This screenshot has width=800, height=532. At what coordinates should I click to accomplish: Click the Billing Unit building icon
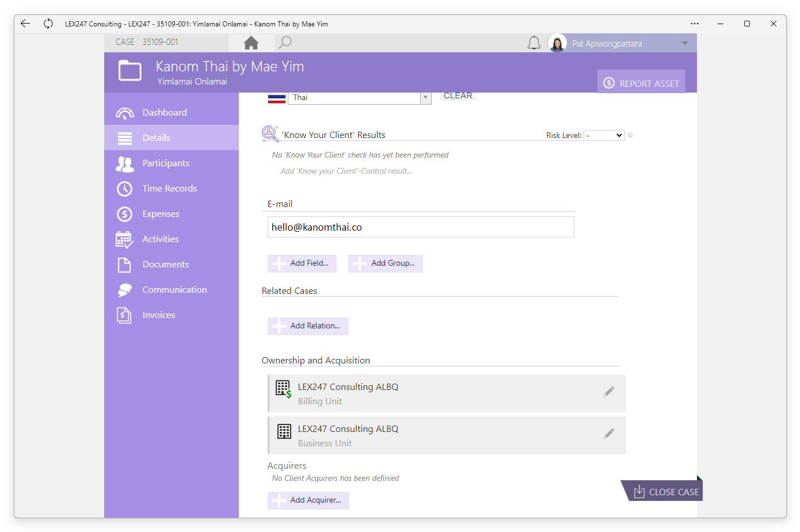(284, 389)
